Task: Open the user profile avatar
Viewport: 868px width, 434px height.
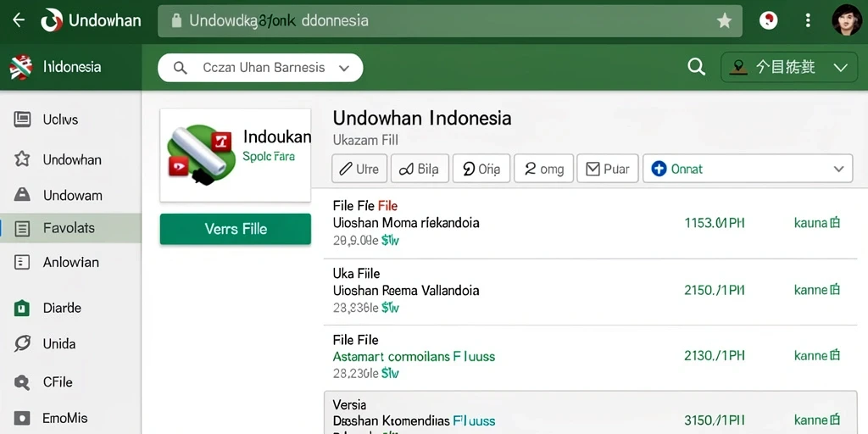Action: click(x=847, y=20)
